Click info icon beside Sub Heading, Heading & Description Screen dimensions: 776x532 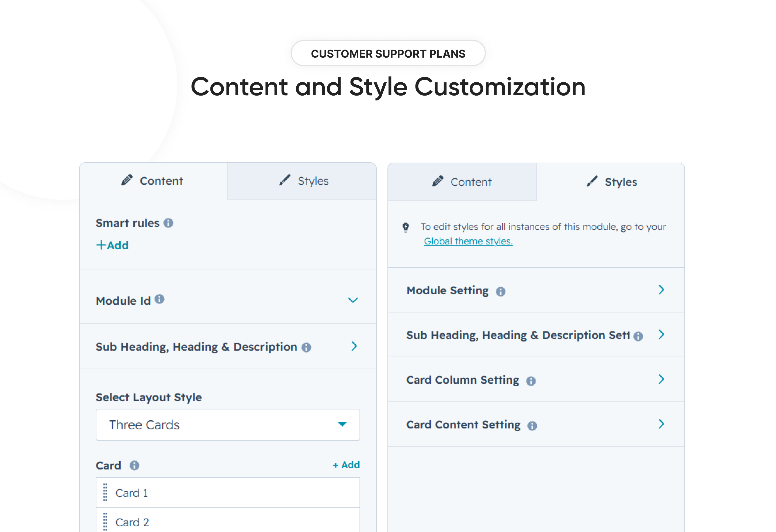[x=306, y=348]
